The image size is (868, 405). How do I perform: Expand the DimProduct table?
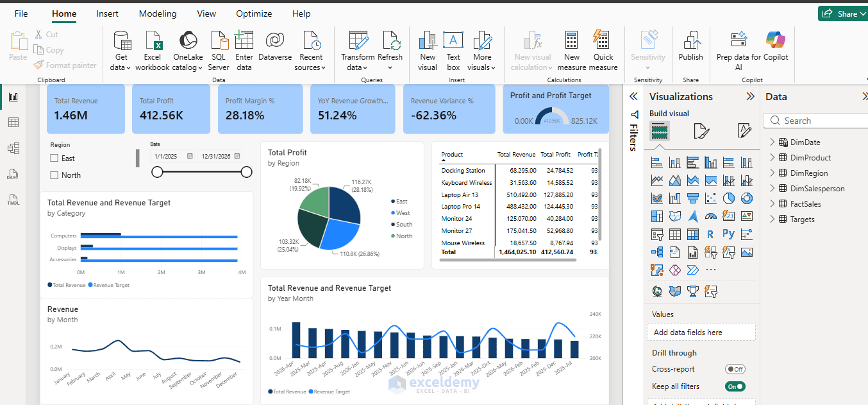point(772,157)
